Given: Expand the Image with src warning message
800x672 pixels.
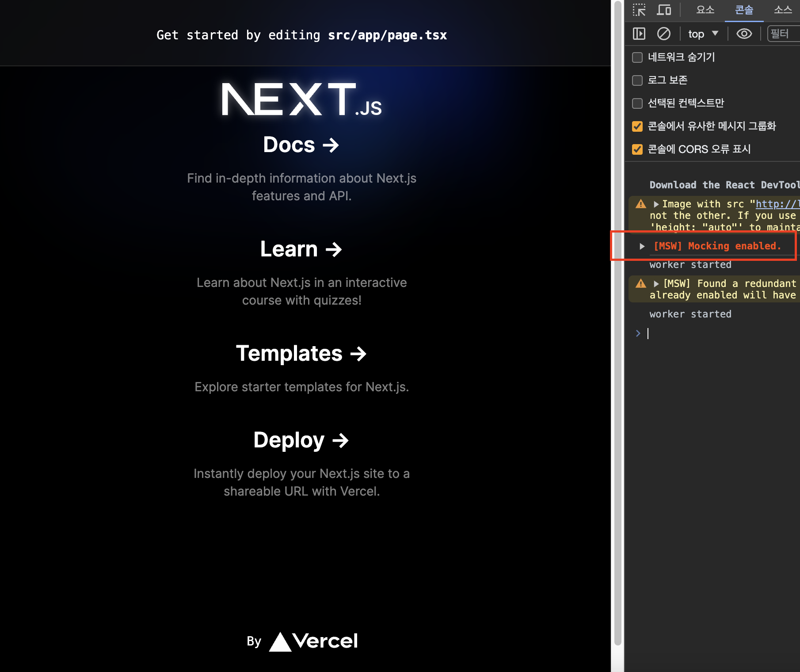Looking at the screenshot, I should (656, 204).
